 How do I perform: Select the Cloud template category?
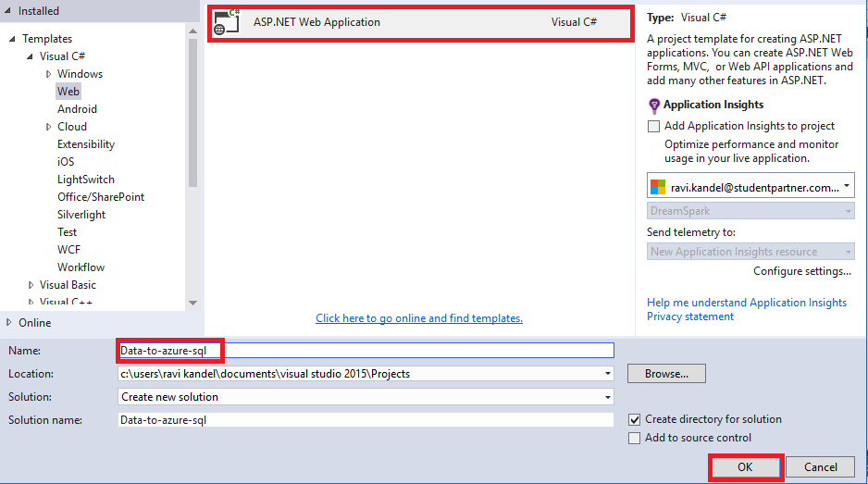(x=72, y=127)
